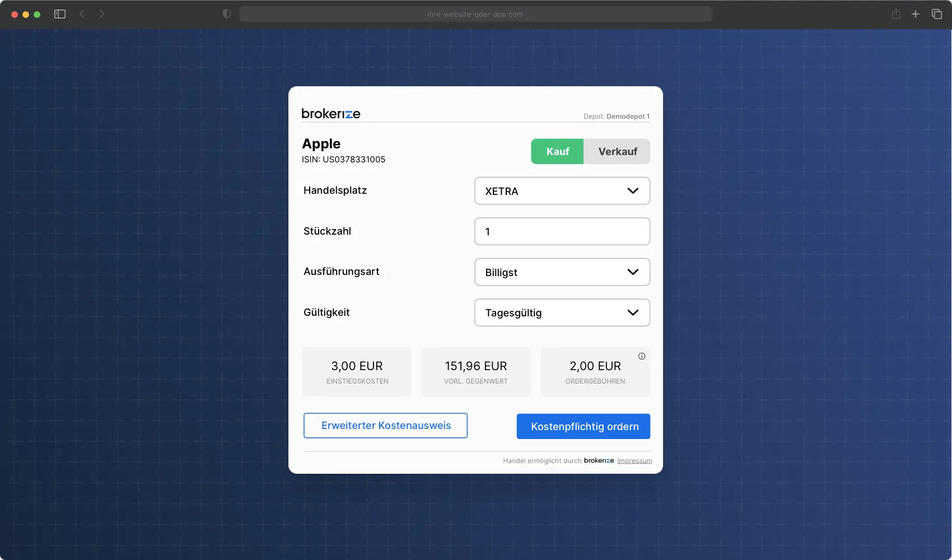Screen dimensions: 952x560
Task: Close the window with red button
Action: (15, 14)
